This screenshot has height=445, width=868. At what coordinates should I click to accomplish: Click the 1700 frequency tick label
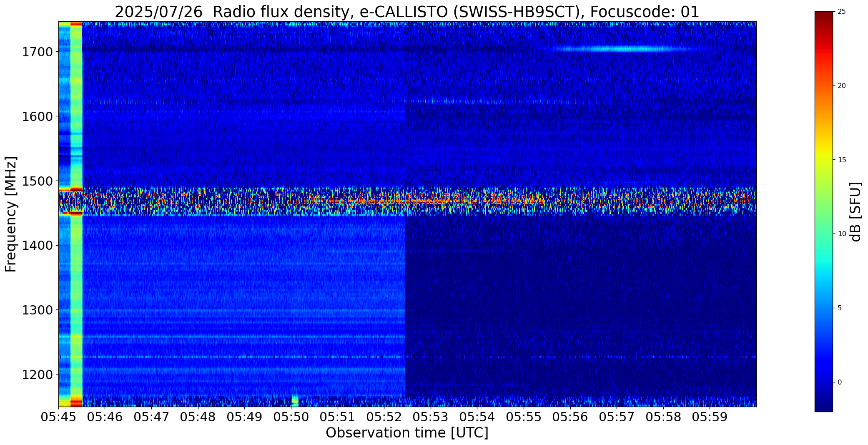coord(37,52)
